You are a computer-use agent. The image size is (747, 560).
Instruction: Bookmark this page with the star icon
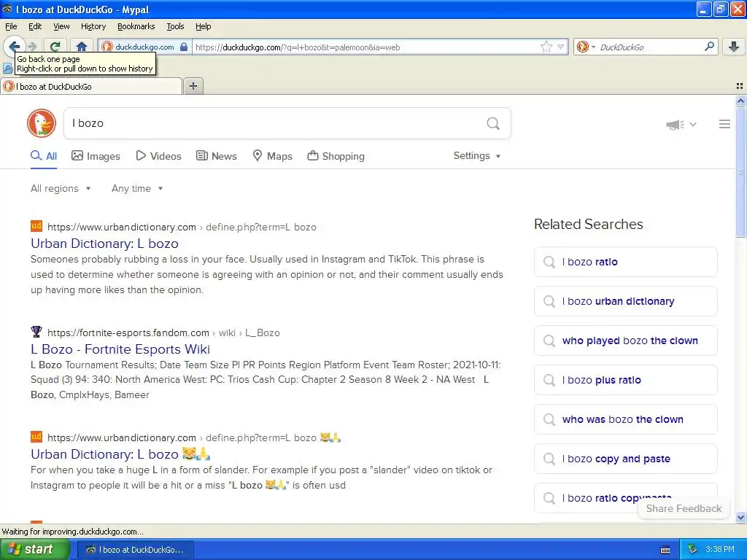coord(546,47)
